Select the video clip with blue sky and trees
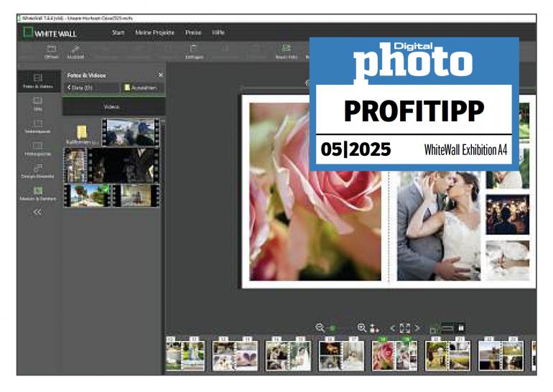 point(87,195)
